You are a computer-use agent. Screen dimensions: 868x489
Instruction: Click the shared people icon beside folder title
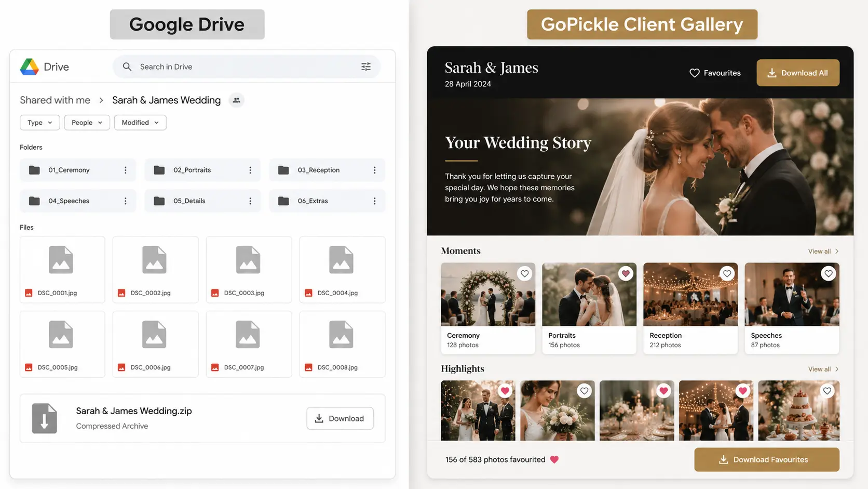click(x=237, y=100)
